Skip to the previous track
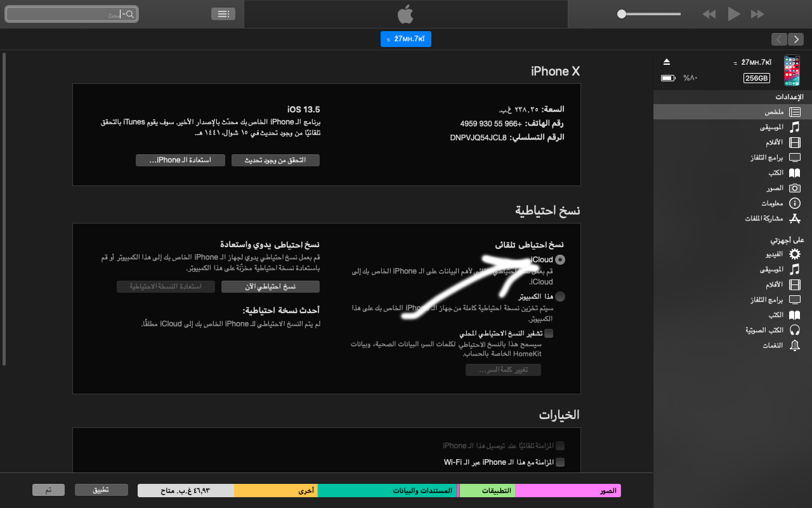Viewport: 812px width, 508px height. pos(709,14)
